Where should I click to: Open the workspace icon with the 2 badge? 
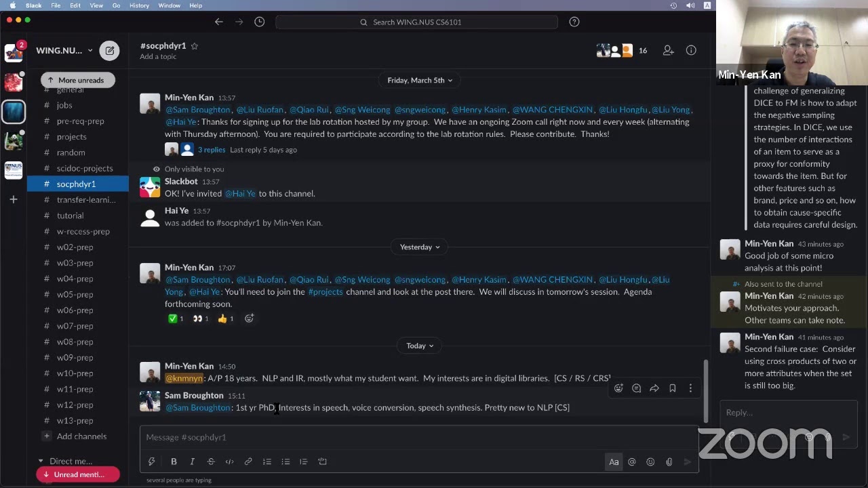(14, 52)
